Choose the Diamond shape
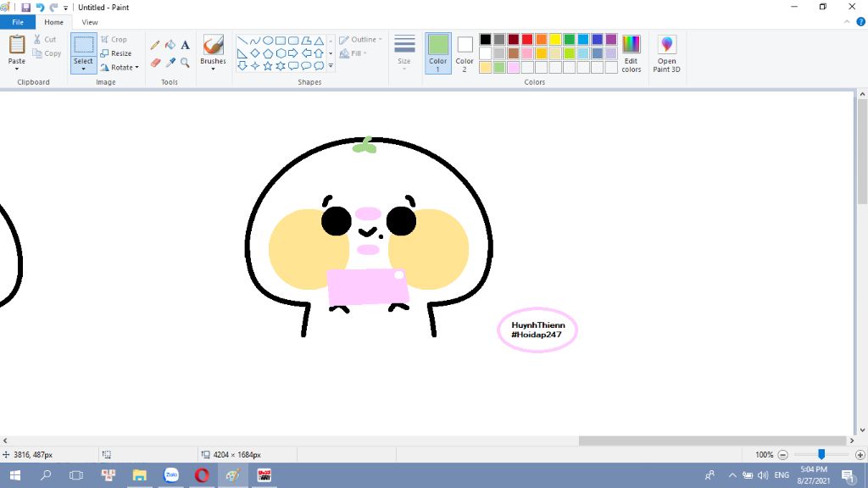This screenshot has height=488, width=868. [x=254, y=53]
